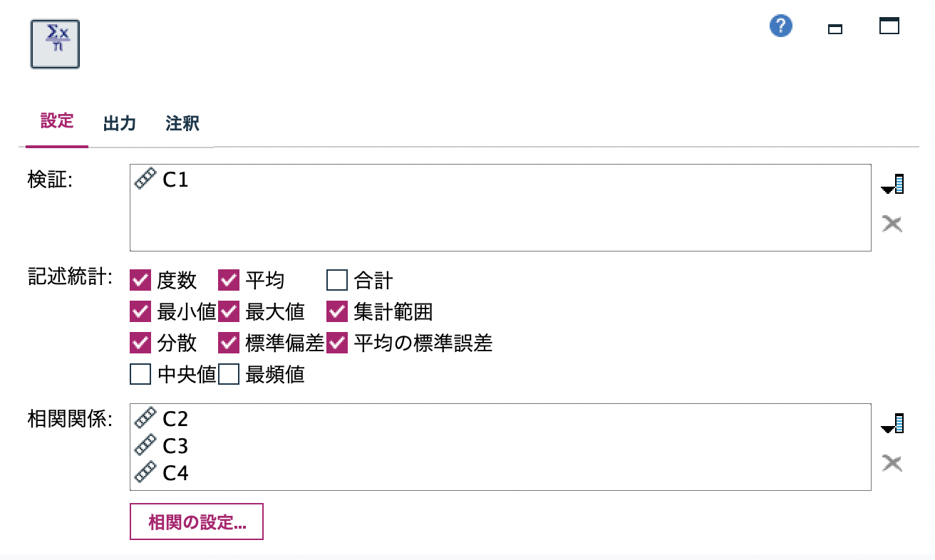This screenshot has width=935, height=560.
Task: Click the remove X beside the 相関関係 field
Action: pos(892,462)
